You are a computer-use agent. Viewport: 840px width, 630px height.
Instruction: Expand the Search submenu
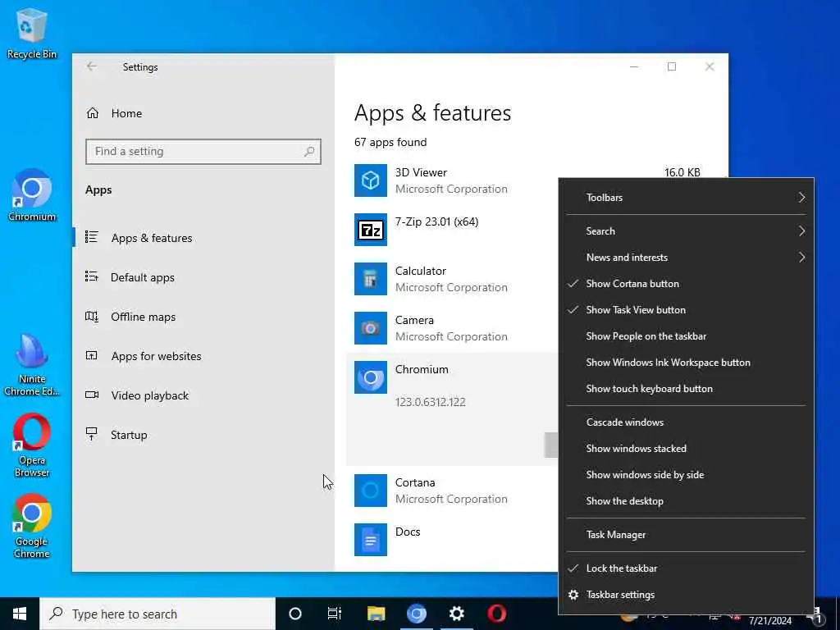coord(686,231)
